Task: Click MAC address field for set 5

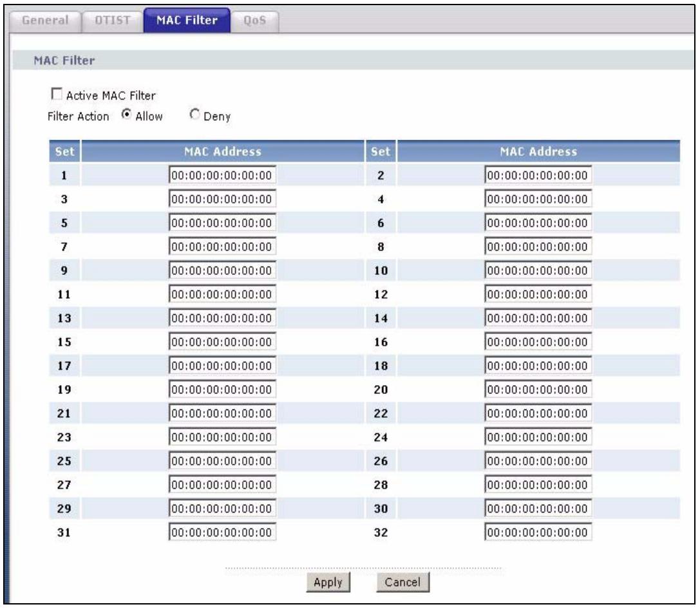Action: click(222, 223)
